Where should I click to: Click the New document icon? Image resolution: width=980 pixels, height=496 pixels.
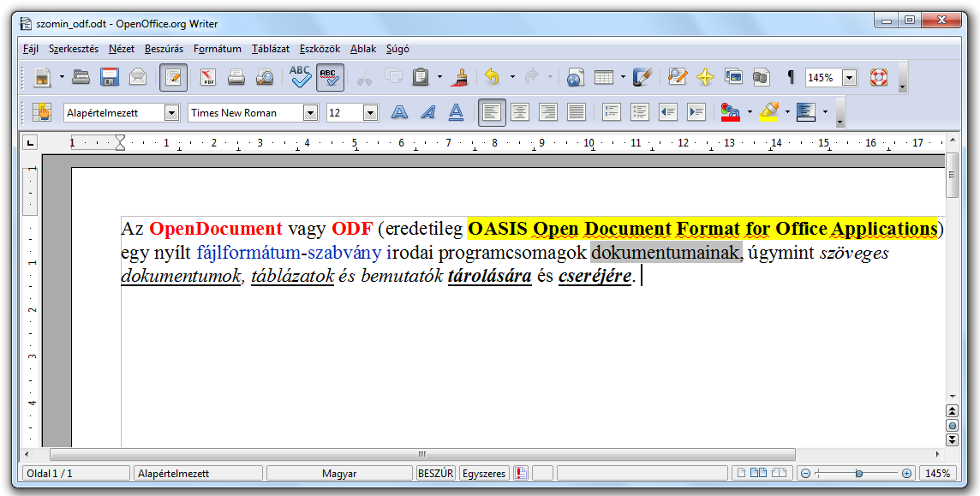coord(43,77)
